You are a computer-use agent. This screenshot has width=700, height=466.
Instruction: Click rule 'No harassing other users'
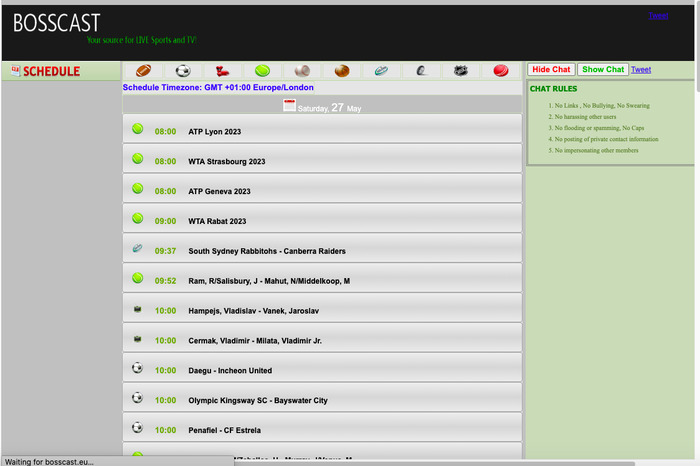pyautogui.click(x=585, y=117)
